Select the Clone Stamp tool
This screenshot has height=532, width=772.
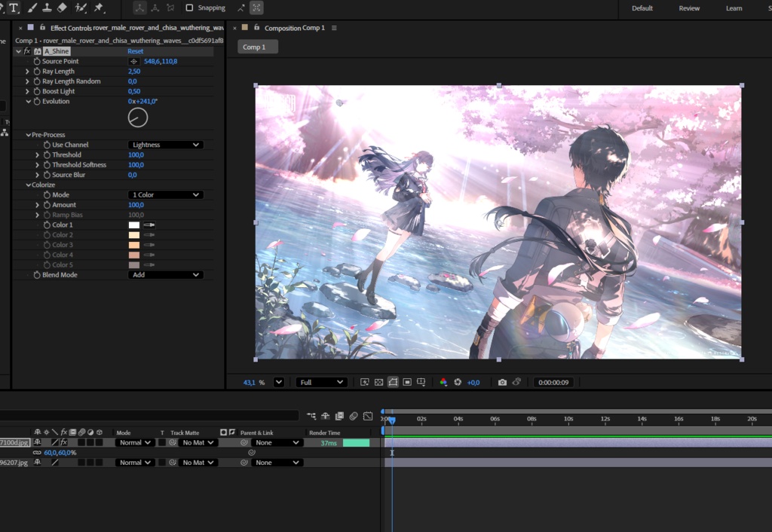[x=47, y=8]
